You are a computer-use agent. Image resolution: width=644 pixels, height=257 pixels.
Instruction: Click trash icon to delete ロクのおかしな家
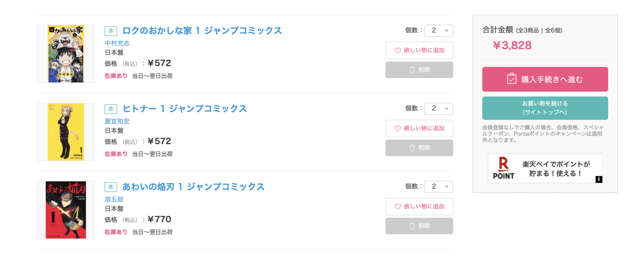[x=412, y=70]
